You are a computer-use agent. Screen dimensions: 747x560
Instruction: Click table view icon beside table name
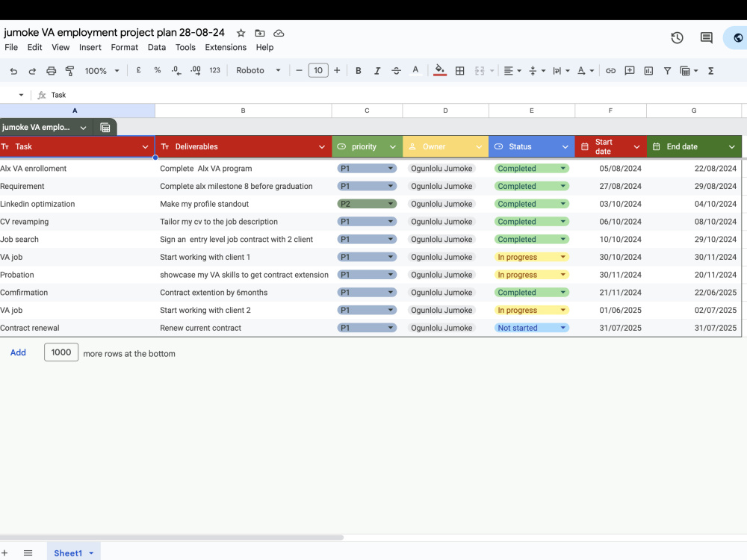(105, 128)
